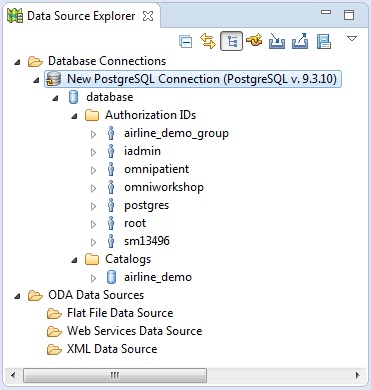Close the Data Source Explorer tab
The height and width of the screenshot is (390, 371).
click(148, 16)
